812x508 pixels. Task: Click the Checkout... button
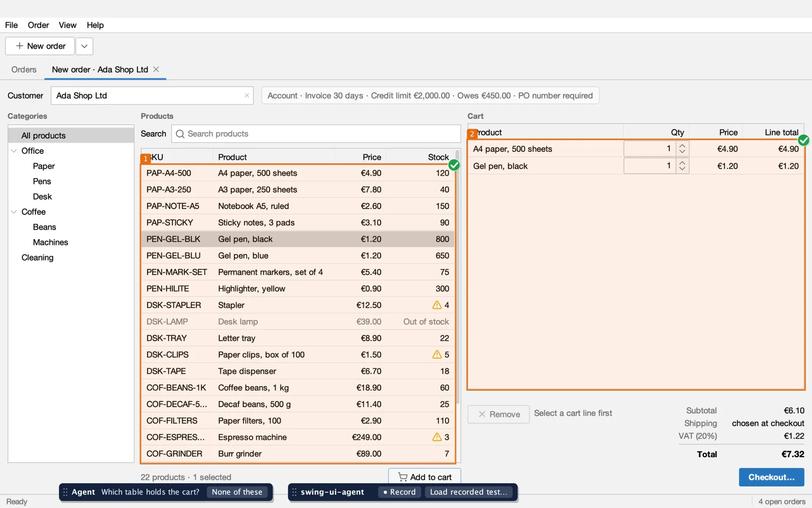tap(771, 477)
